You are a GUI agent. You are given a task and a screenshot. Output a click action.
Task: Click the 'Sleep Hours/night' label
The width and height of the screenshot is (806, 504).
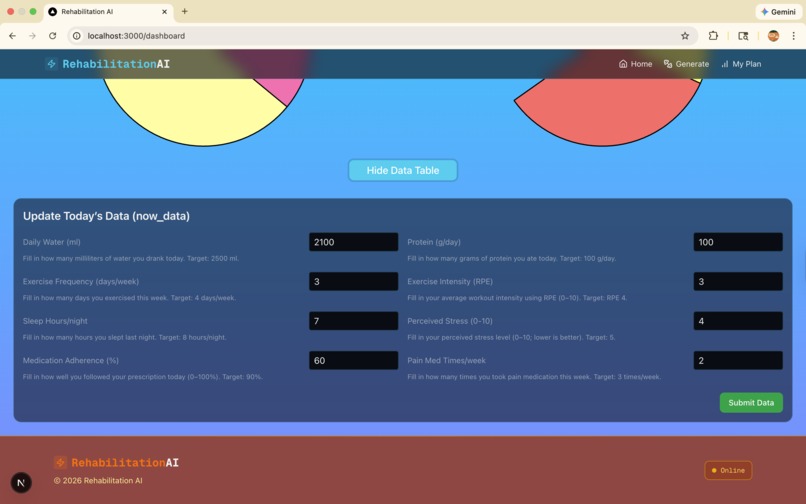click(x=55, y=321)
